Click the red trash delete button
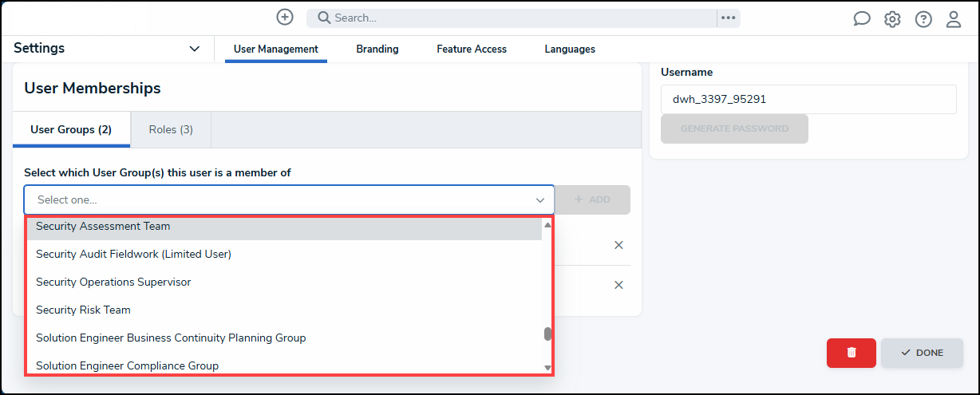Screen dimensions: 980x395 (852, 353)
